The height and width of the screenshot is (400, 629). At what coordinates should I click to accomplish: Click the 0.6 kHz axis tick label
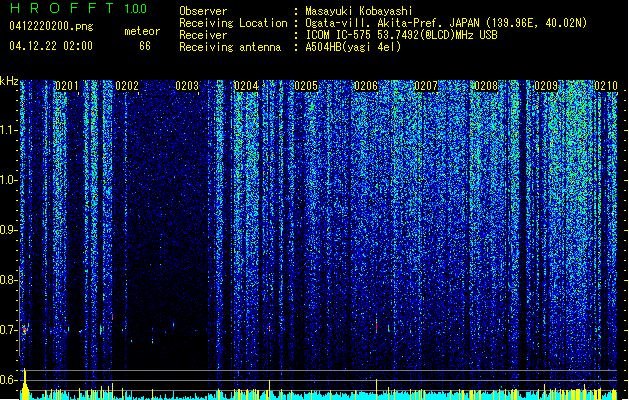[9, 380]
